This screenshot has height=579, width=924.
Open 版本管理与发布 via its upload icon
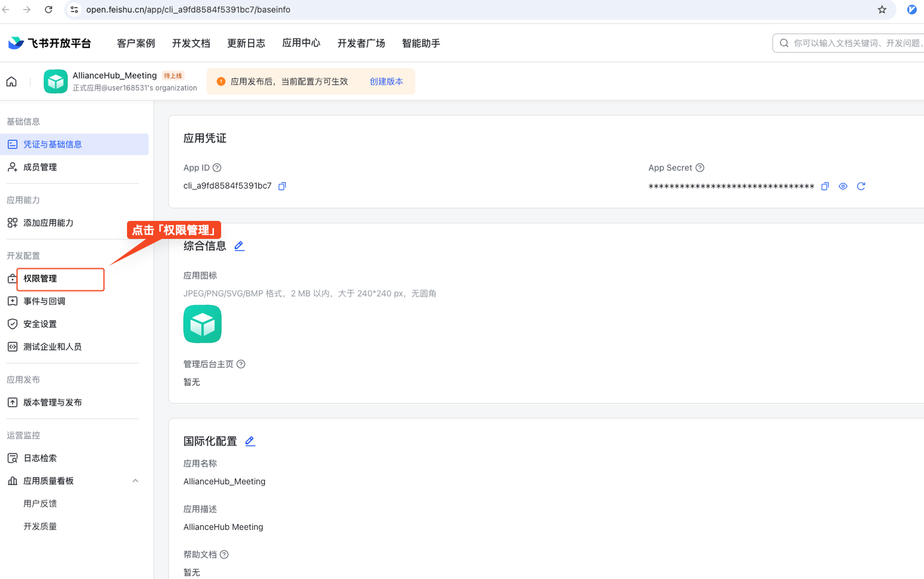13,402
